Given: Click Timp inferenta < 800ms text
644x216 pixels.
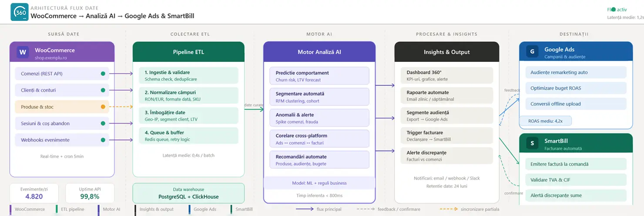Looking at the screenshot, I should (x=319, y=196).
